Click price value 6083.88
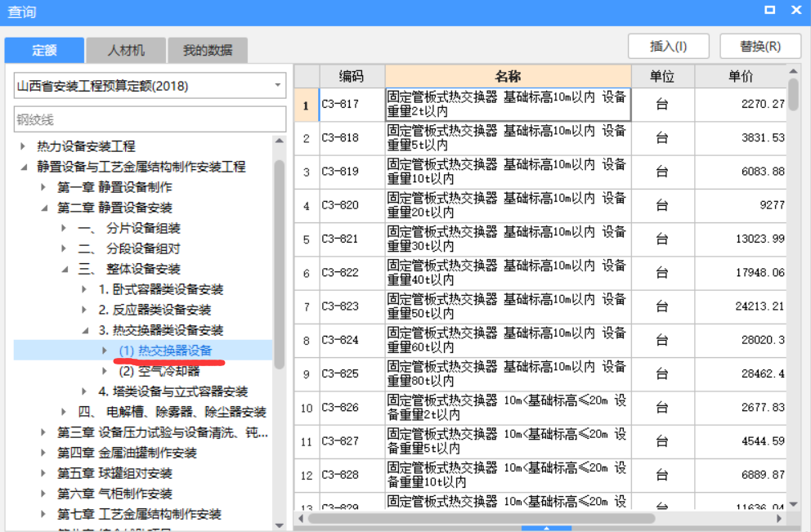811x532 pixels. coord(763,171)
